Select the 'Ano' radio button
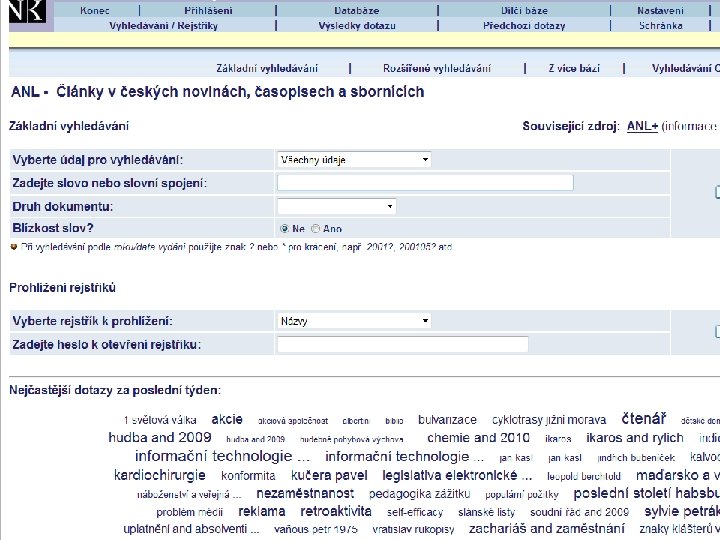 click(315, 228)
